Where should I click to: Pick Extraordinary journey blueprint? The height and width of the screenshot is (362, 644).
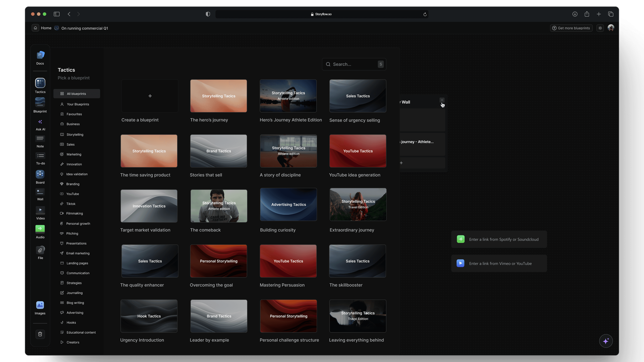coord(358,204)
